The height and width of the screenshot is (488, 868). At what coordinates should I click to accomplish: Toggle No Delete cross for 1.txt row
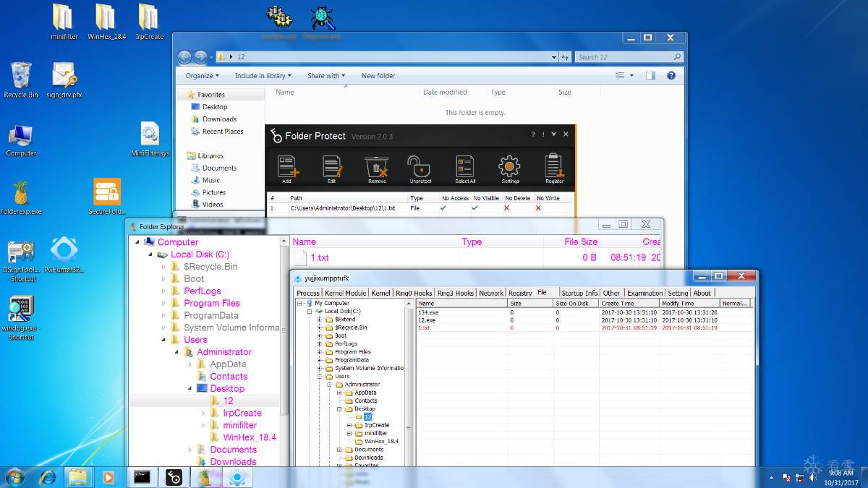point(506,208)
